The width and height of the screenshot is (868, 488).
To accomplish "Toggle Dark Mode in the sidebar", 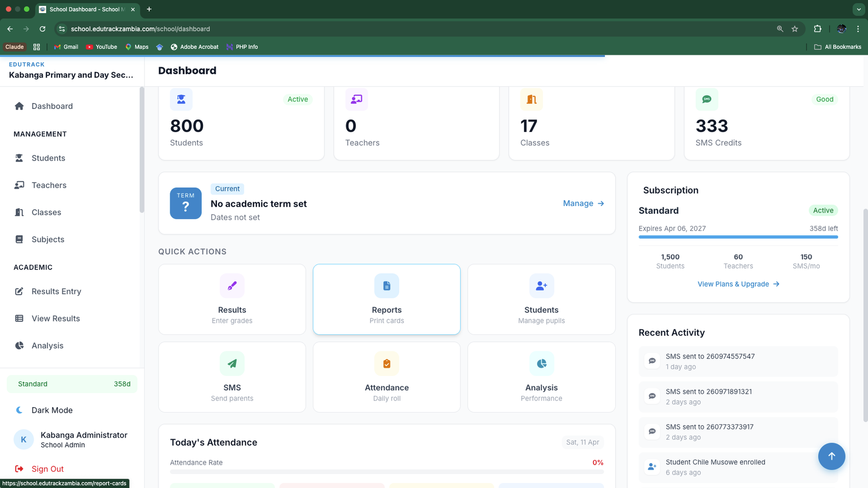I will pos(52,410).
